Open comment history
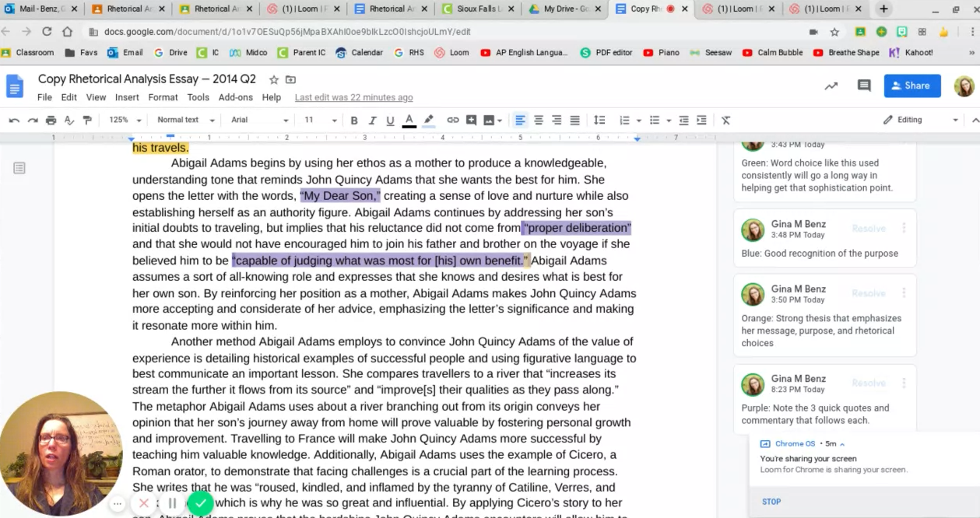 click(x=864, y=86)
